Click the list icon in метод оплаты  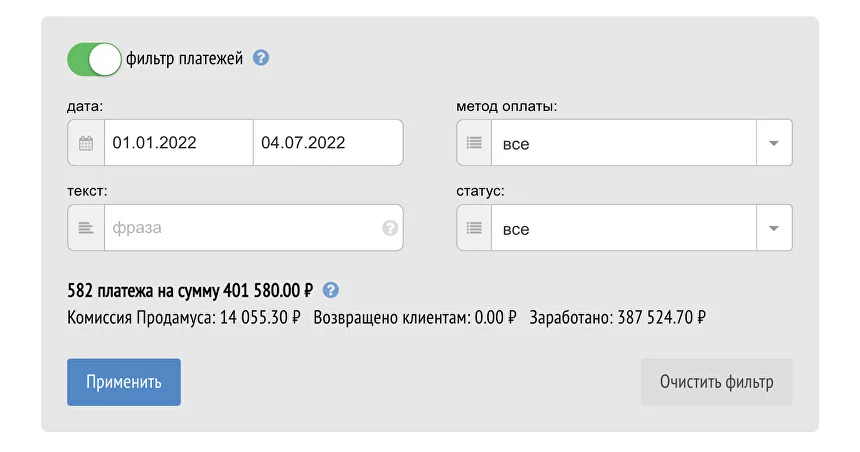tap(474, 143)
